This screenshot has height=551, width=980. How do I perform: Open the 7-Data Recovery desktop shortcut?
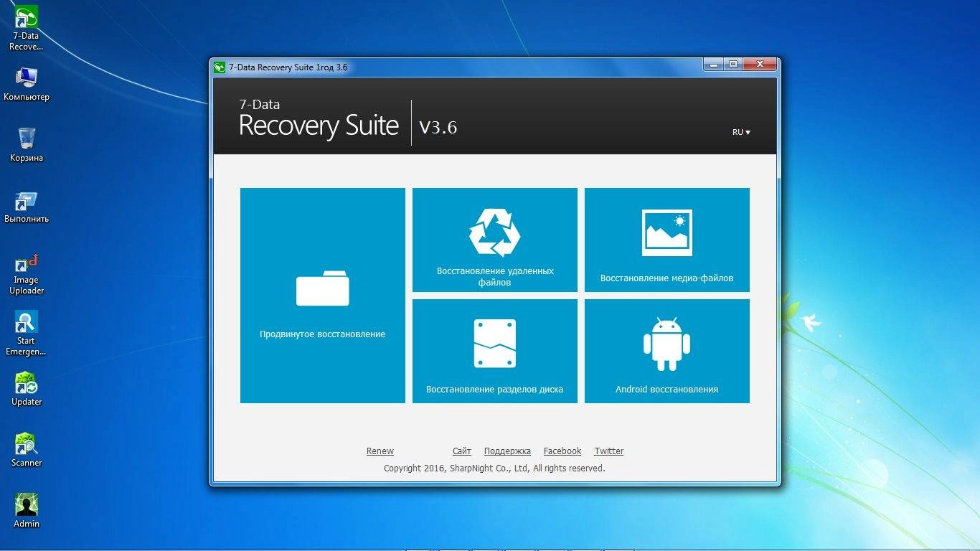click(27, 28)
